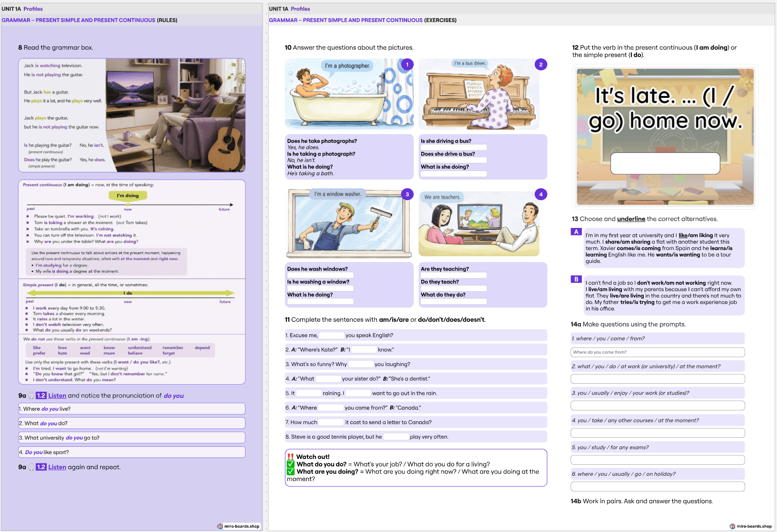Click the 1.2 audio badge before 'Listen and notice'

click(41, 396)
